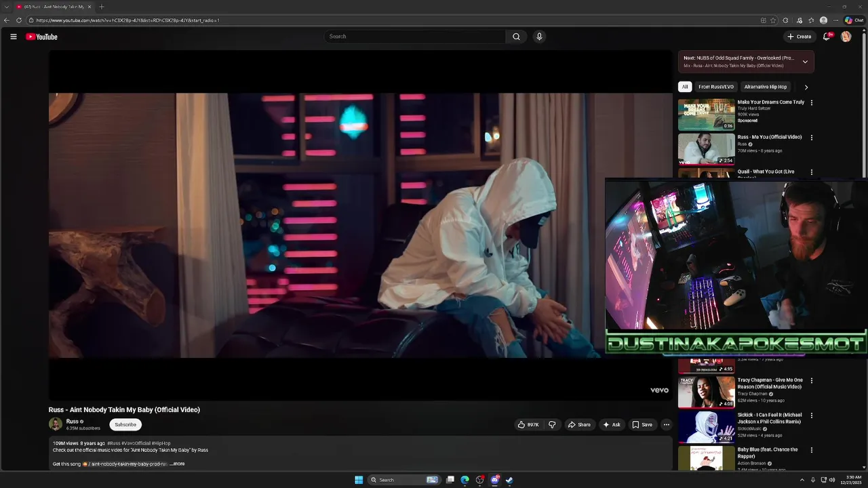
Task: Show hidden system tray icons
Action: point(802,480)
